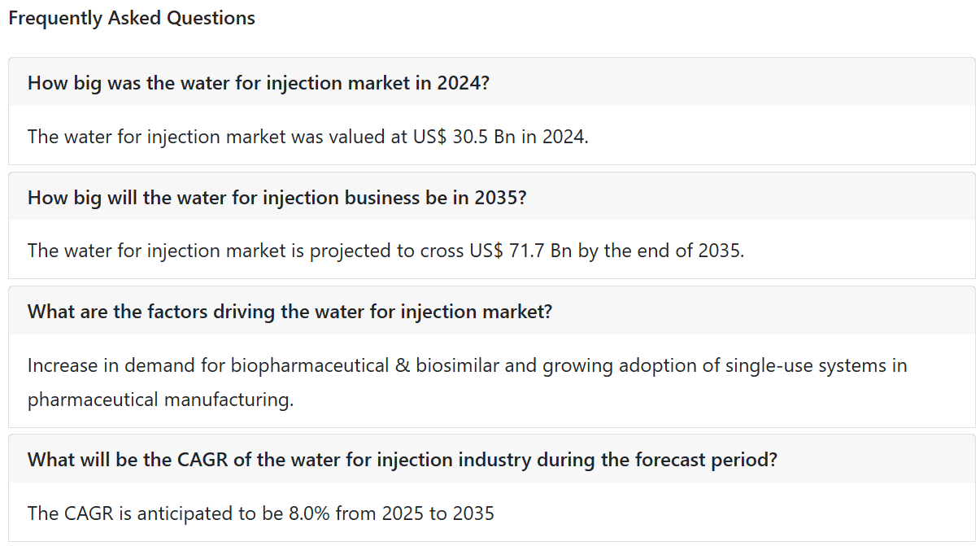Select the 'US$ 71.7 Bn' value text
This screenshot has width=980, height=546.
pyautogui.click(x=520, y=250)
